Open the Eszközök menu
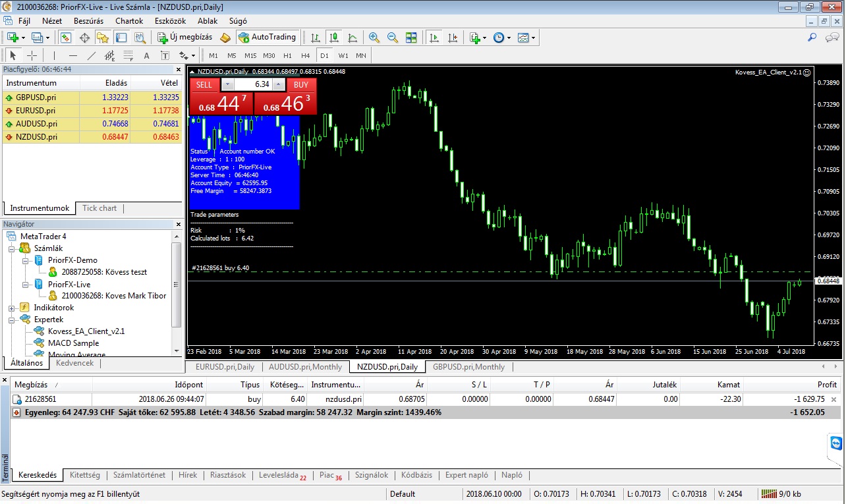This screenshot has height=504, width=846. 170,21
